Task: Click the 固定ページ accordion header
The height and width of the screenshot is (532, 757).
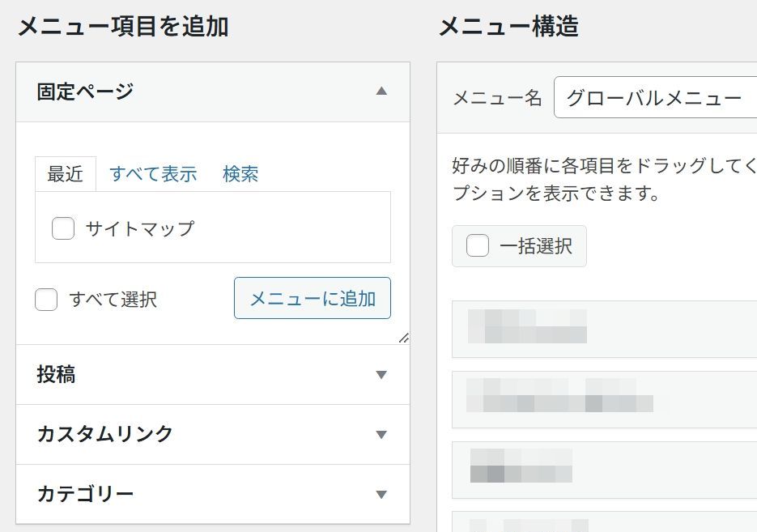Action: click(x=162, y=92)
